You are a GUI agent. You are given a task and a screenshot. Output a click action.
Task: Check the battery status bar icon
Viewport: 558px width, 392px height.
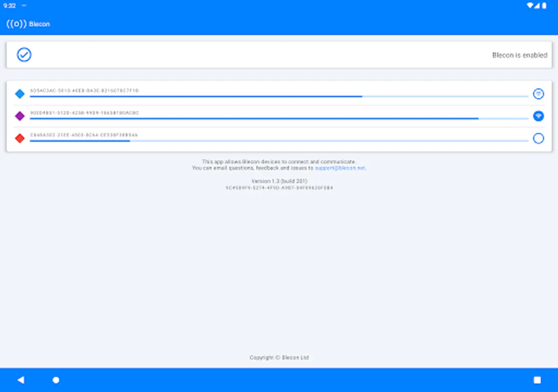click(x=544, y=6)
